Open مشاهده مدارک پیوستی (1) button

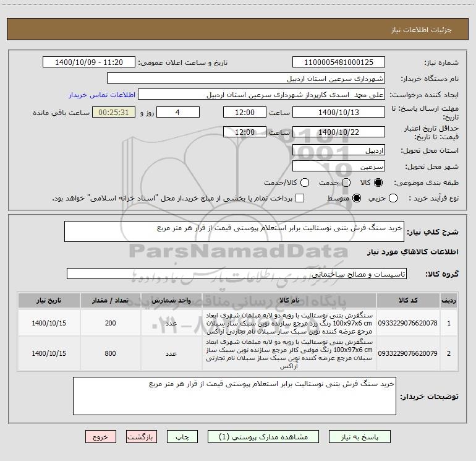263,437
